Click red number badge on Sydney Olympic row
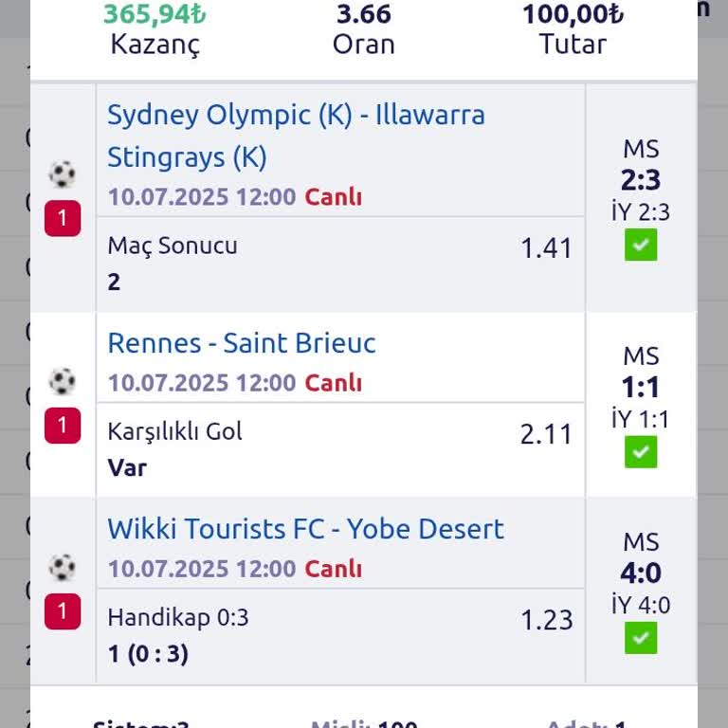 click(x=63, y=220)
